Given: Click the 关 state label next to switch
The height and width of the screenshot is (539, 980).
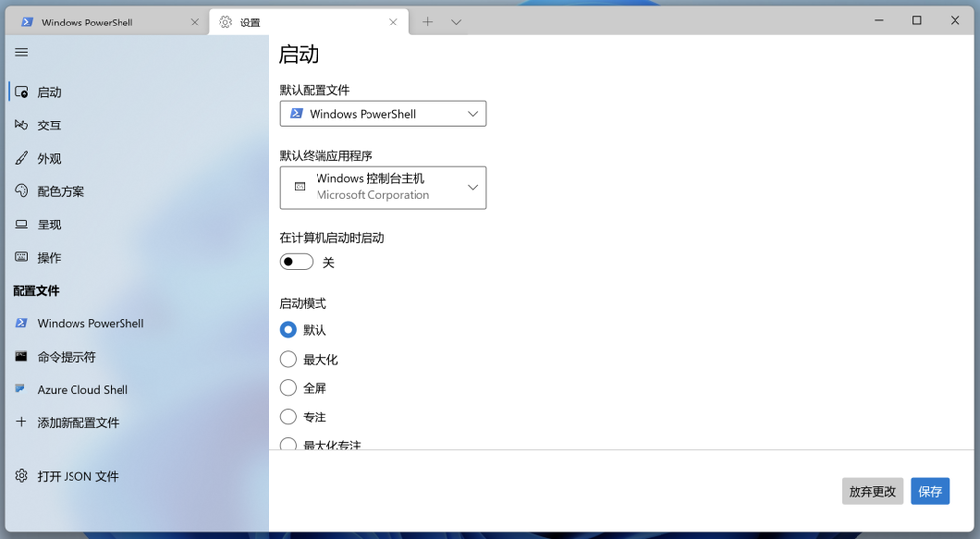Looking at the screenshot, I should pos(328,262).
